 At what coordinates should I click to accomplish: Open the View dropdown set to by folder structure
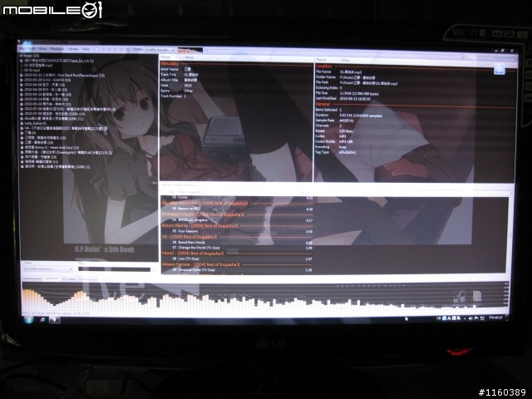tap(48, 269)
